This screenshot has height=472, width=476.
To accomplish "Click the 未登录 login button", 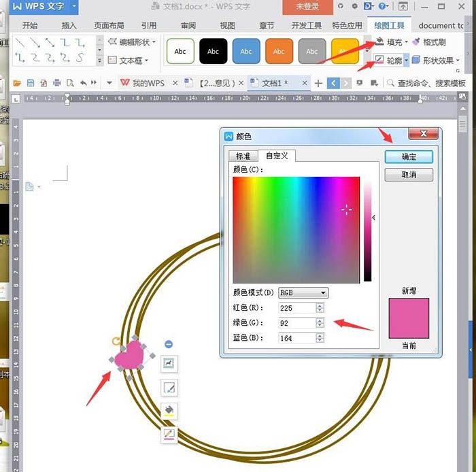I will tap(307, 7).
